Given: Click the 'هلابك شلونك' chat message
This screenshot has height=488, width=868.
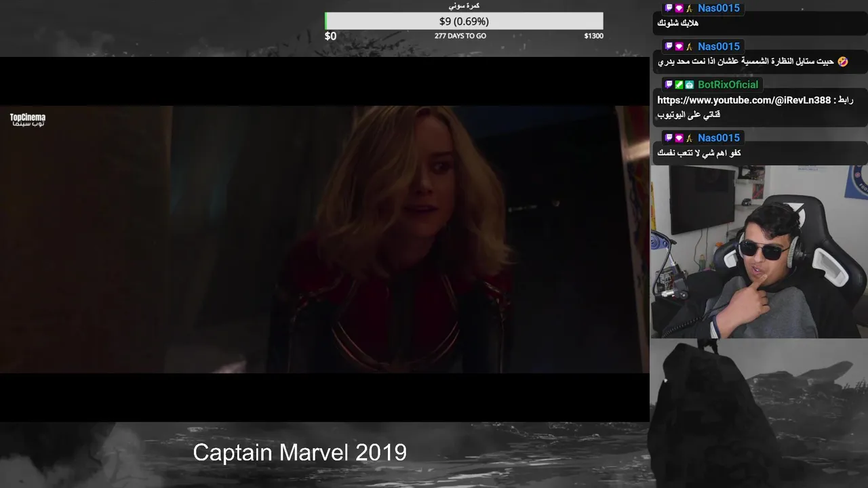Looking at the screenshot, I should coord(678,23).
